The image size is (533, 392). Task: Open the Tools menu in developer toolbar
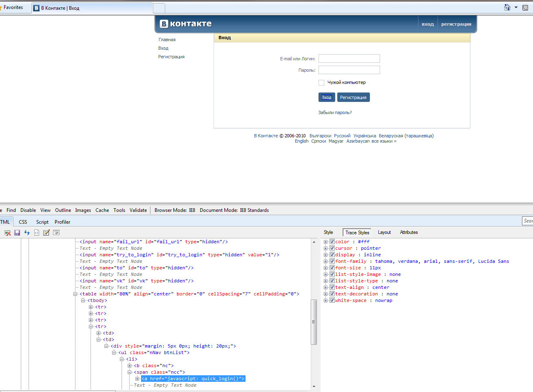tap(119, 210)
